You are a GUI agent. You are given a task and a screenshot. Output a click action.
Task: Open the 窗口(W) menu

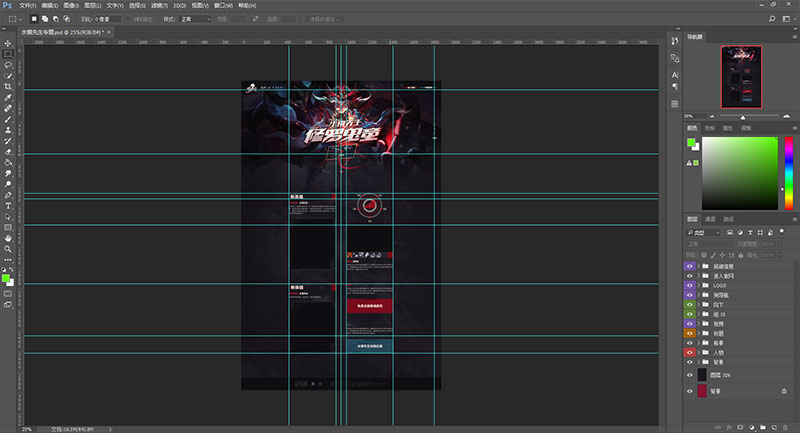click(x=223, y=6)
